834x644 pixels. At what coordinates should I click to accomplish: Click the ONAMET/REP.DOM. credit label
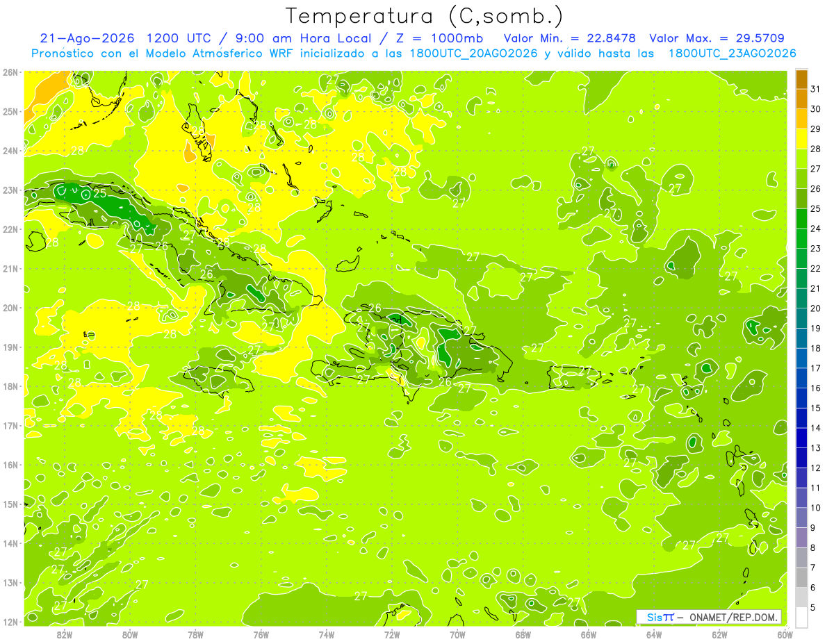[x=734, y=618]
